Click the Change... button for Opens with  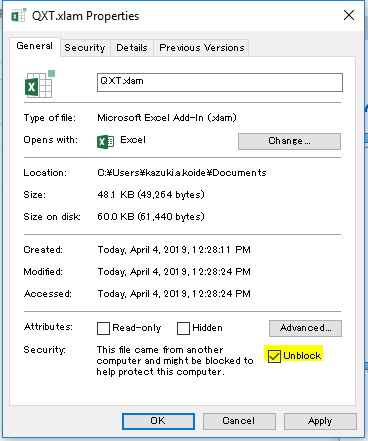click(289, 141)
